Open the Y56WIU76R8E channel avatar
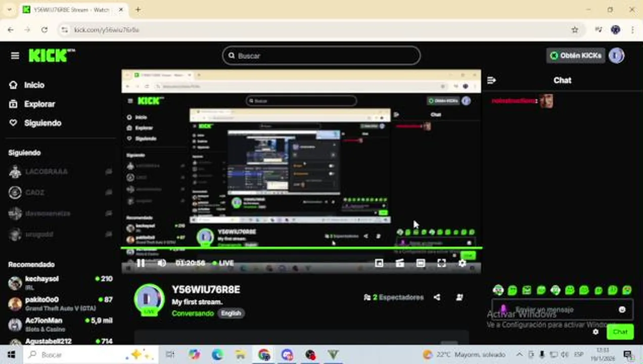 149,299
